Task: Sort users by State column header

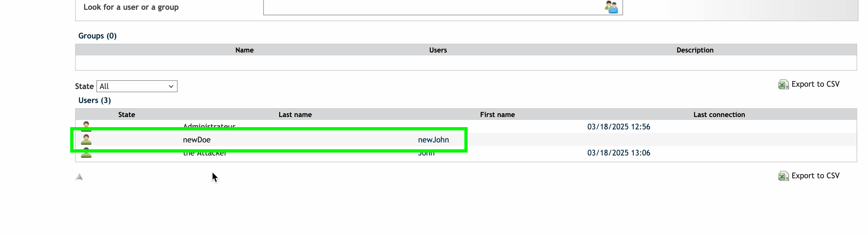Action: [127, 115]
